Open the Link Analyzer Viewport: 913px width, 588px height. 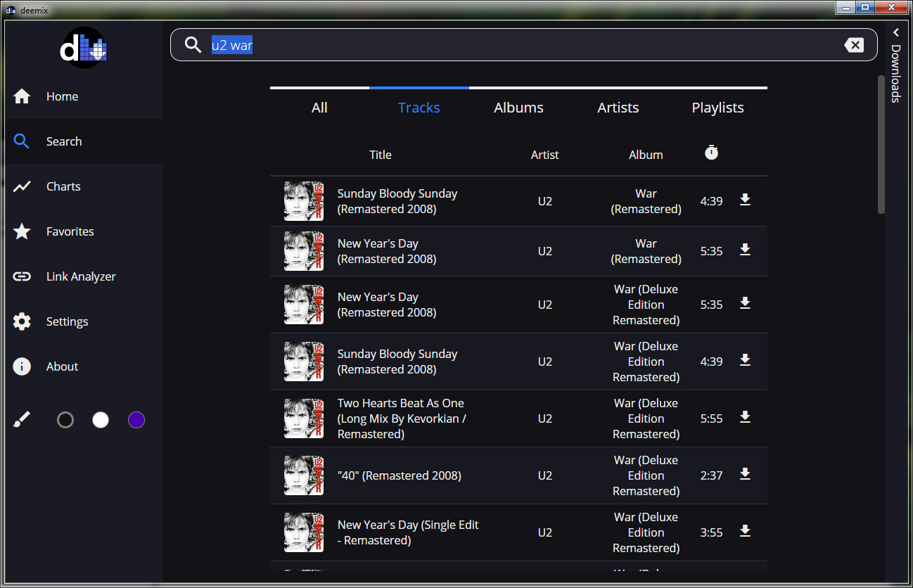84,276
